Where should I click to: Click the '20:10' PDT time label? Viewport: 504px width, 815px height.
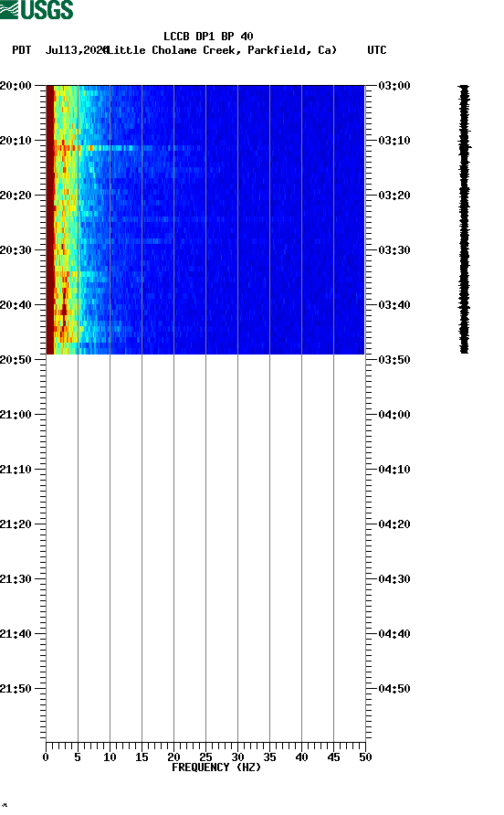pyautogui.click(x=16, y=141)
